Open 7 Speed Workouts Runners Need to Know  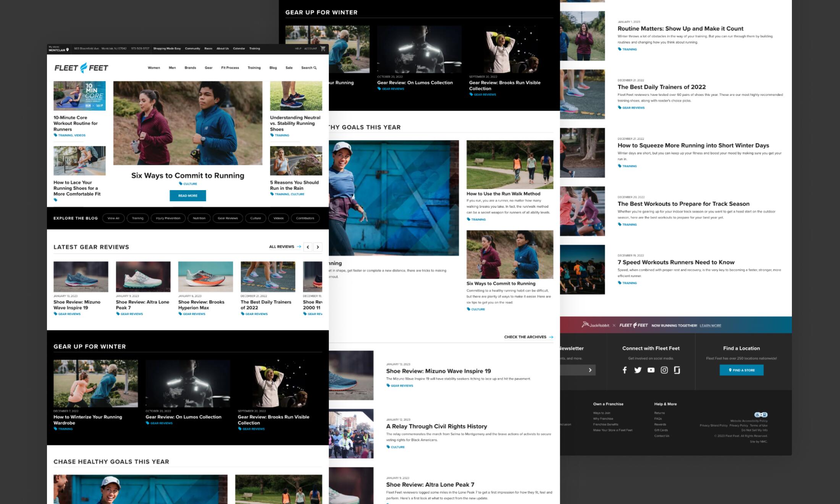click(x=676, y=262)
